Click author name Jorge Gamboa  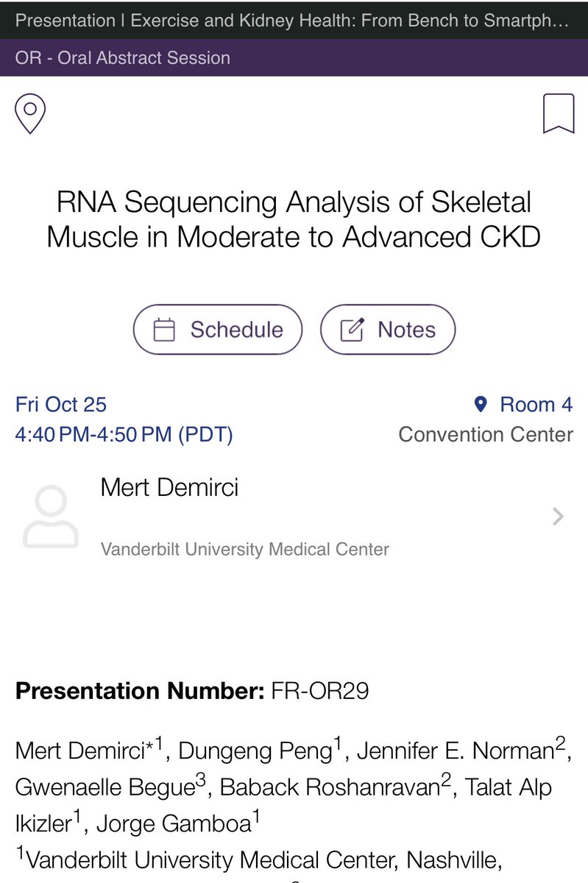[173, 823]
